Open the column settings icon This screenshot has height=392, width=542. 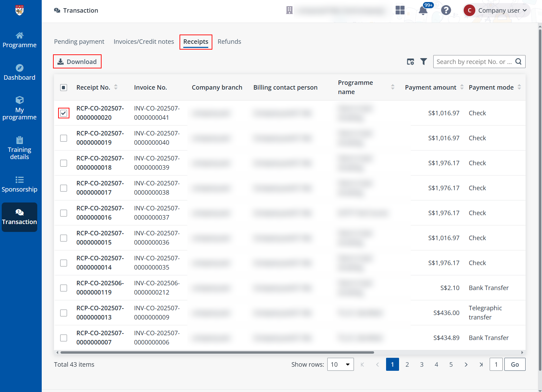(410, 62)
